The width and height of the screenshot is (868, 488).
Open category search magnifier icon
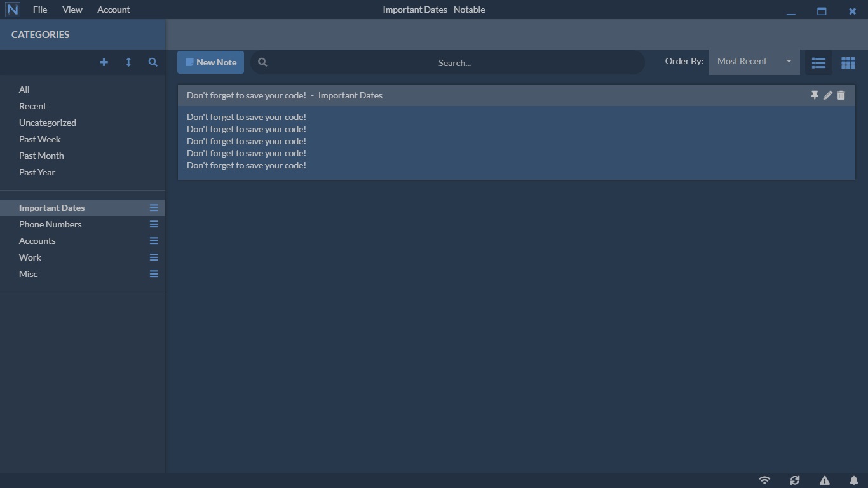point(153,62)
